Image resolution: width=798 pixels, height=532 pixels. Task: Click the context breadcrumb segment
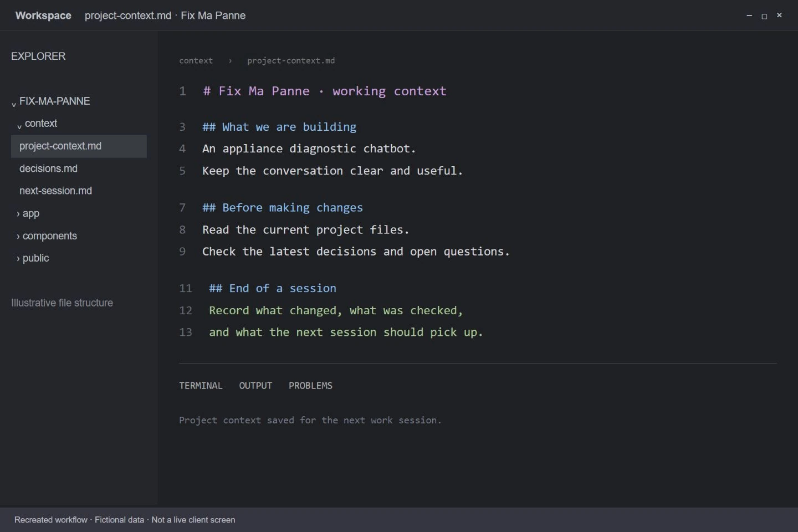tap(196, 60)
